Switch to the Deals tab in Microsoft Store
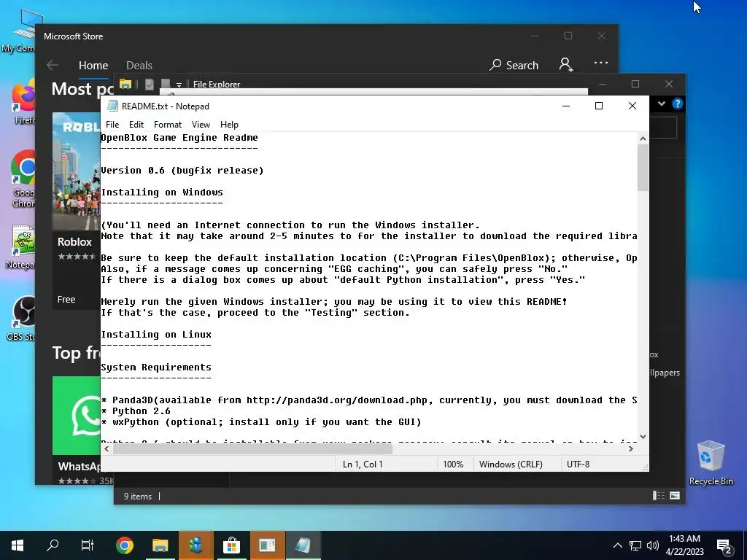This screenshot has height=560, width=747. pos(139,65)
